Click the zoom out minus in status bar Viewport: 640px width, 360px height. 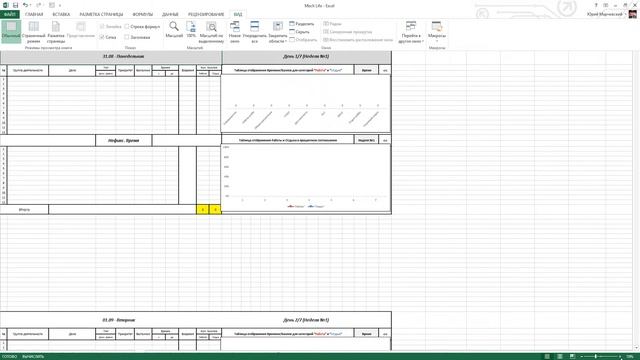[582, 357]
